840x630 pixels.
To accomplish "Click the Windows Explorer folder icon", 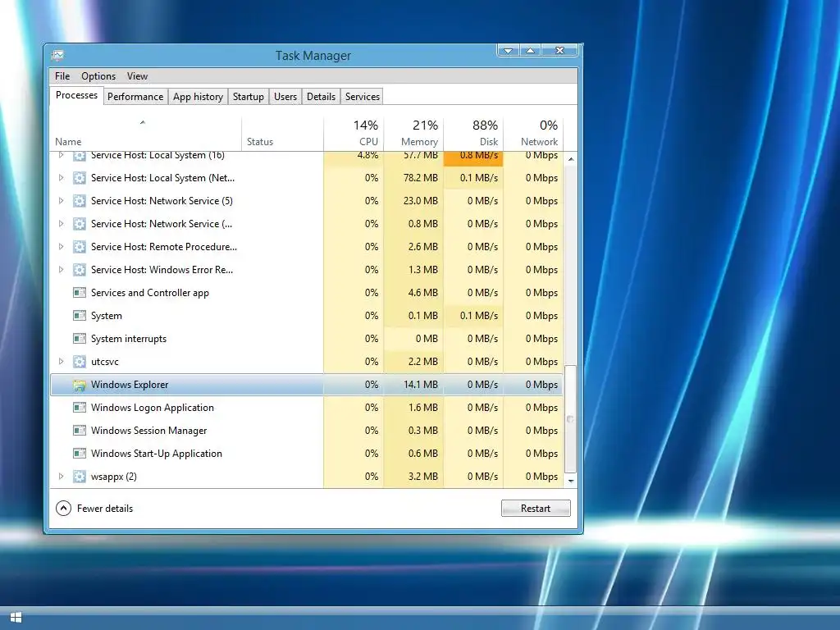I will tap(80, 385).
